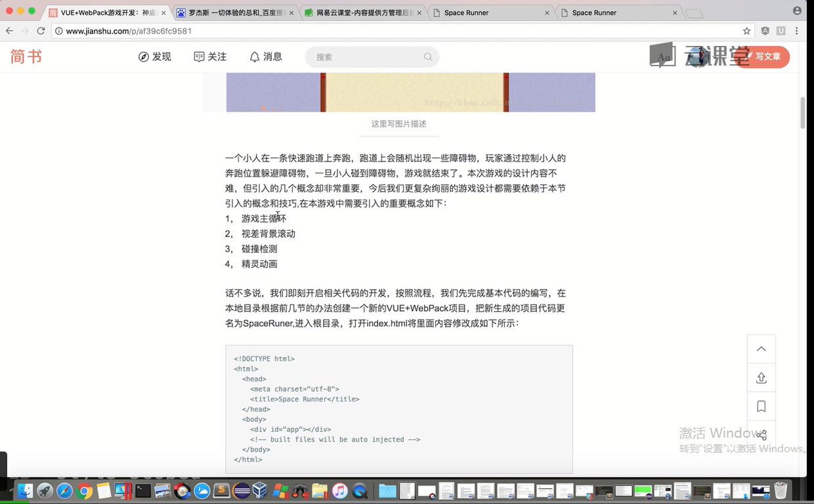Screen dimensions: 814x504
Task: Open Eclipse from the Dock
Action: point(241,491)
